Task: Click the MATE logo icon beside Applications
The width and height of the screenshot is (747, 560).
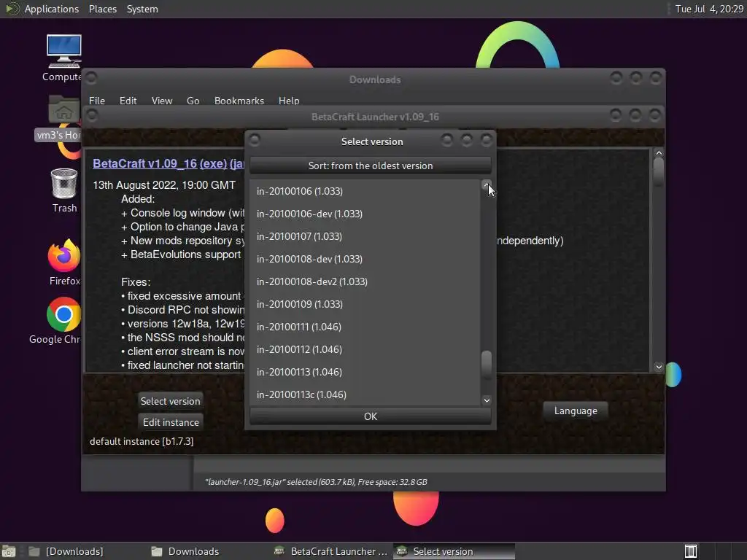Action: click(x=12, y=9)
